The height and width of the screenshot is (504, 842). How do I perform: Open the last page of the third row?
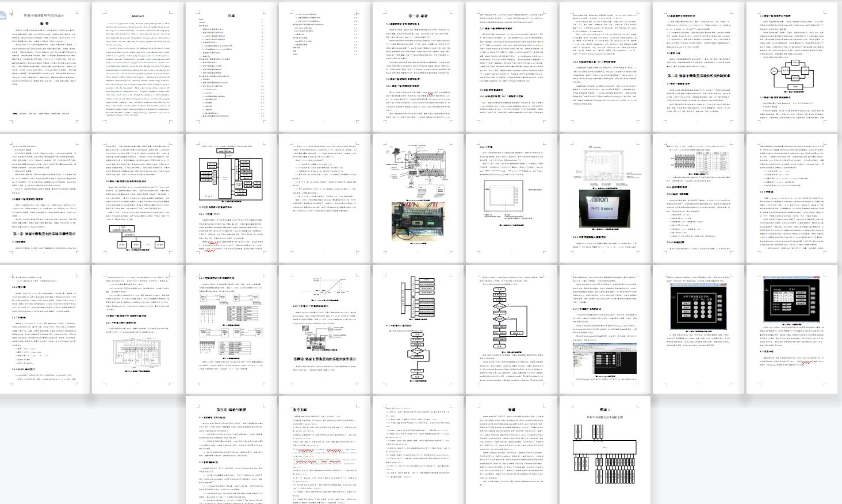tap(792, 329)
